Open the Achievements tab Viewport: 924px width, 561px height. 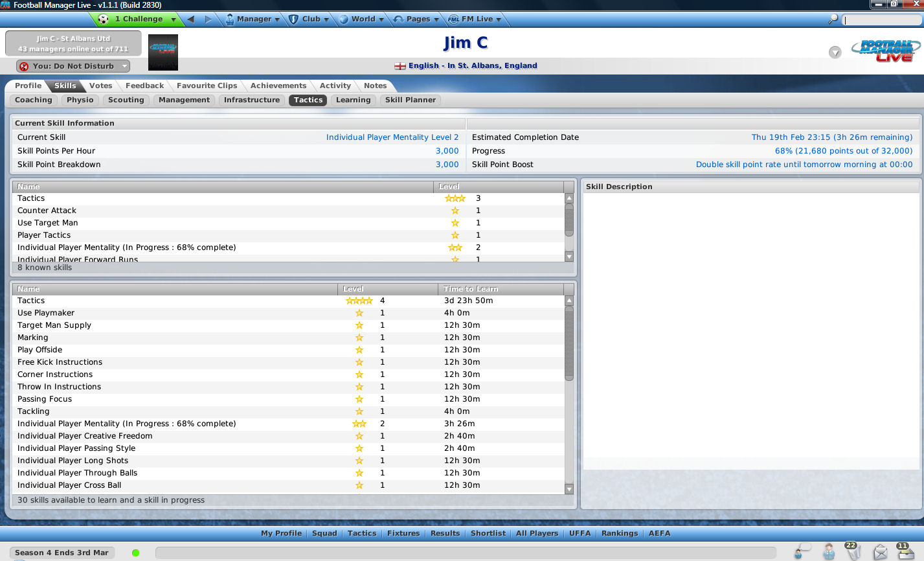278,86
